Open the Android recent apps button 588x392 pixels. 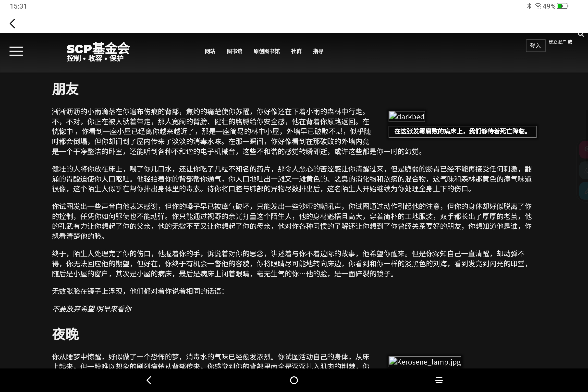pyautogui.click(x=439, y=380)
